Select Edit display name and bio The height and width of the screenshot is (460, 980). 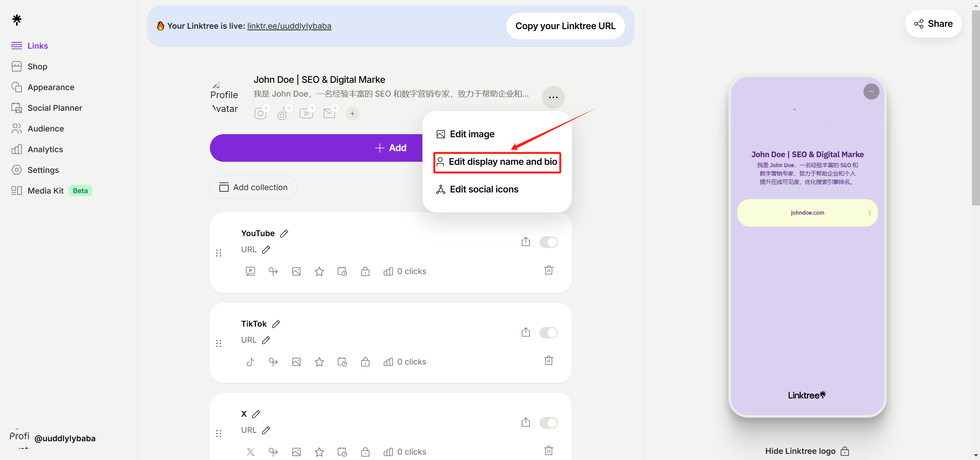coord(497,162)
